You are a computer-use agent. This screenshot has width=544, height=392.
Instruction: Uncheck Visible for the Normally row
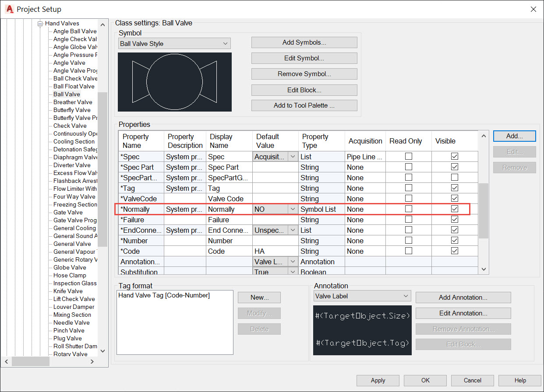pos(455,209)
